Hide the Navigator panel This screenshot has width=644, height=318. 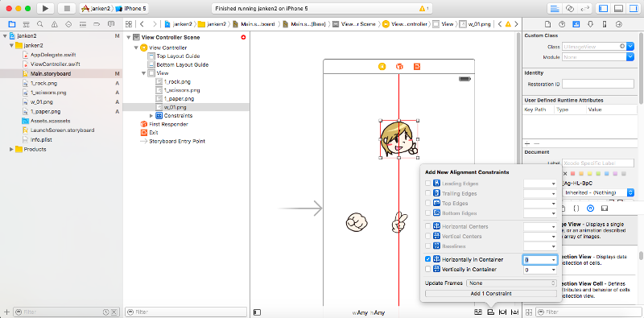(x=603, y=8)
